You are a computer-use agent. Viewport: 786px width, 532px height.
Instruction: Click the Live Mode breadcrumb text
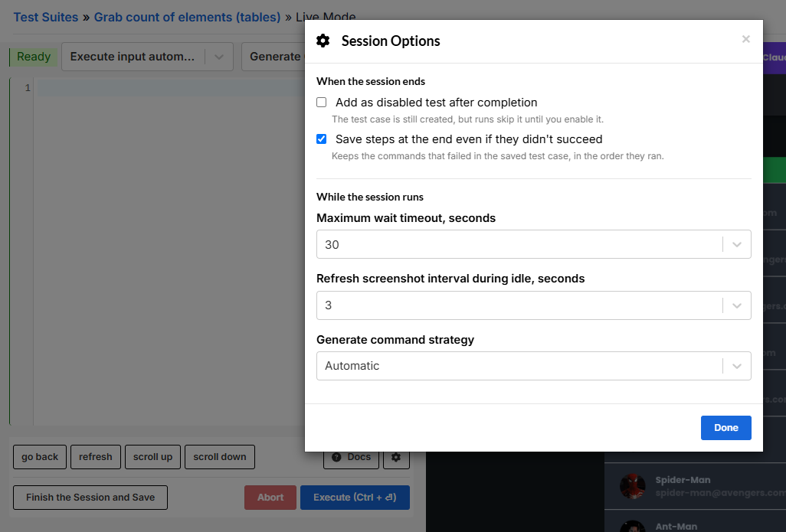(326, 17)
